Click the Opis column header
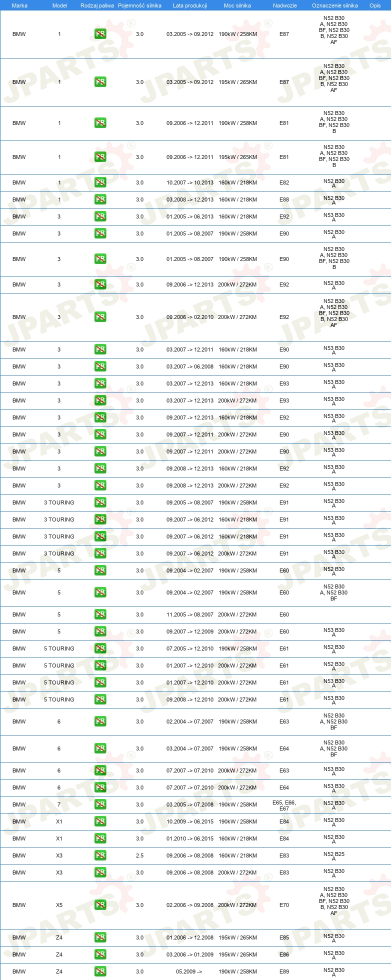This screenshot has width=391, height=980. point(375,5)
